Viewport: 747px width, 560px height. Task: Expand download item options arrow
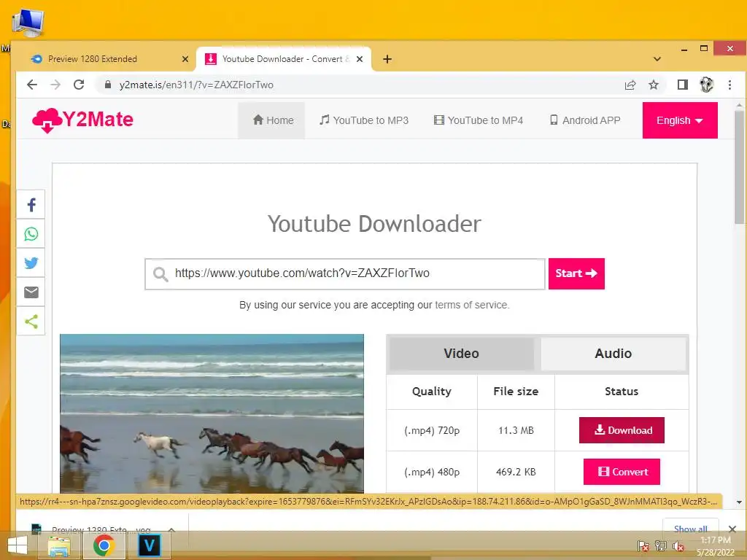tap(171, 529)
